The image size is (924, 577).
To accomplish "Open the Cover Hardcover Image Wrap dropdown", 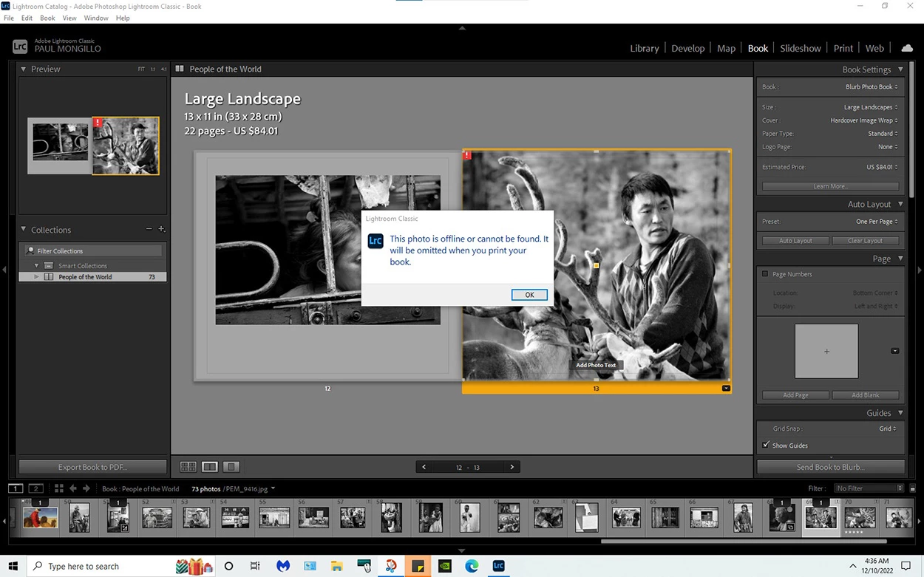I will click(864, 120).
